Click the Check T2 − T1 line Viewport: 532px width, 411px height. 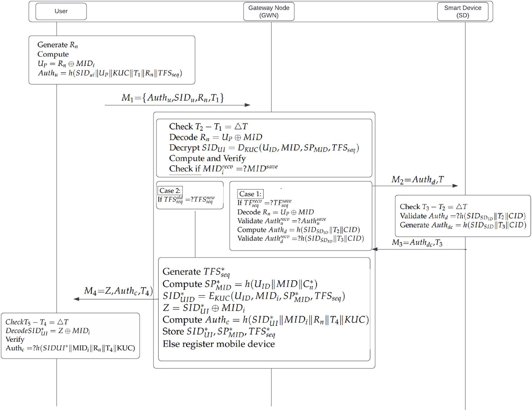[x=208, y=126]
